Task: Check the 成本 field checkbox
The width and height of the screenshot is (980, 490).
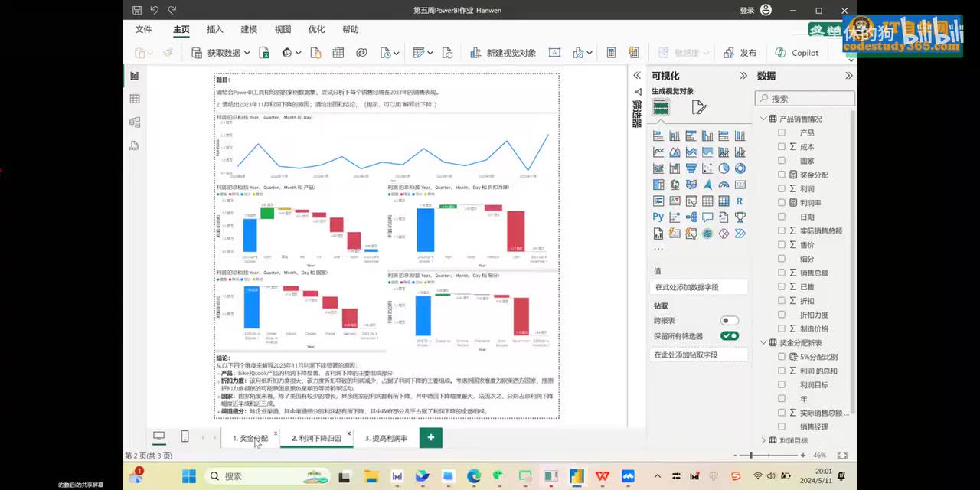Action: [782, 146]
